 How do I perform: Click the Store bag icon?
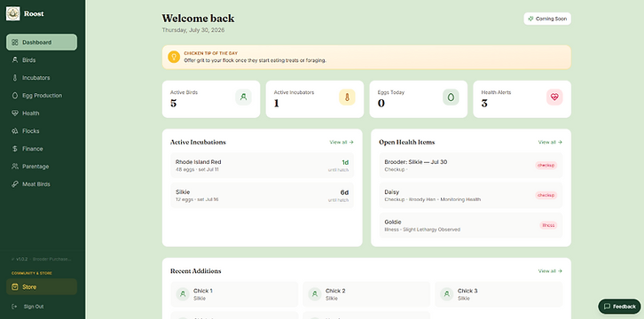(15, 287)
